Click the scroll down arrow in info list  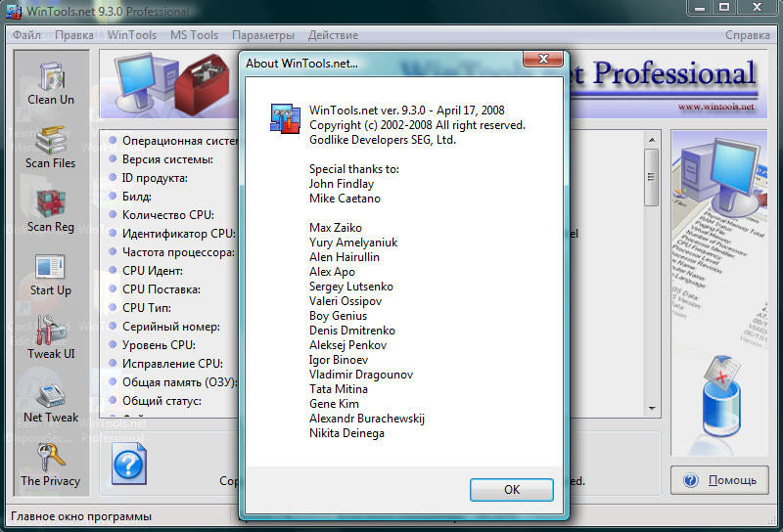(652, 408)
